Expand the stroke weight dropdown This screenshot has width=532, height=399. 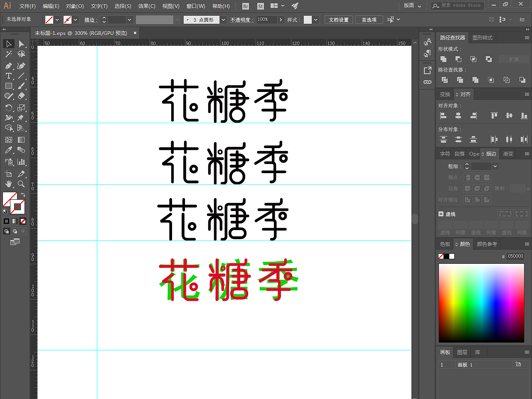(129, 19)
